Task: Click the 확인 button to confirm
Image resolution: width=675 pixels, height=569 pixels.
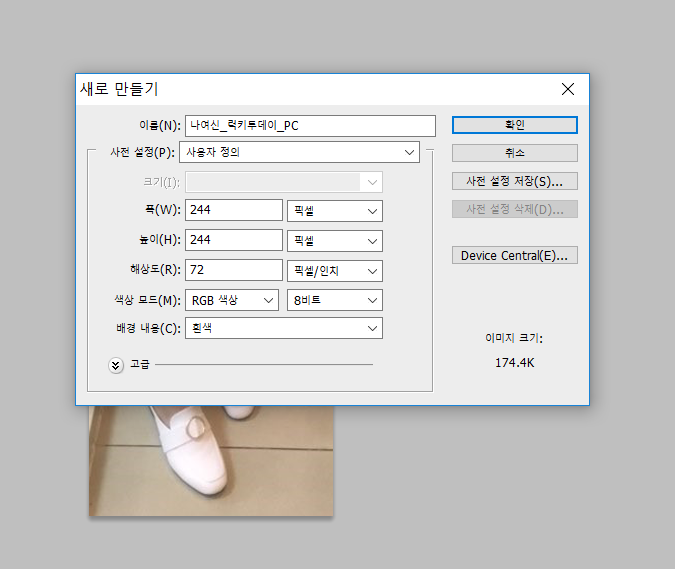Action: tap(514, 125)
